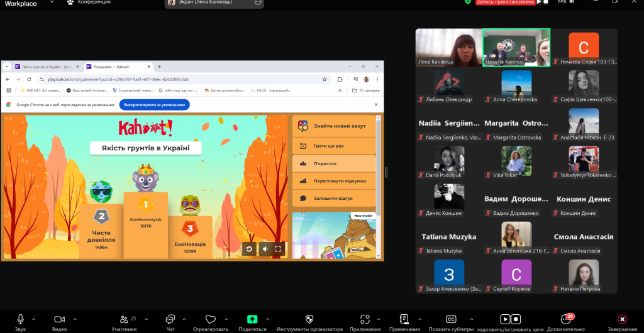Viewport: 644px width, 333px height.
Task: Switch to the 'Якість ґрунтів в Україні' browser tab
Action: pos(44,67)
